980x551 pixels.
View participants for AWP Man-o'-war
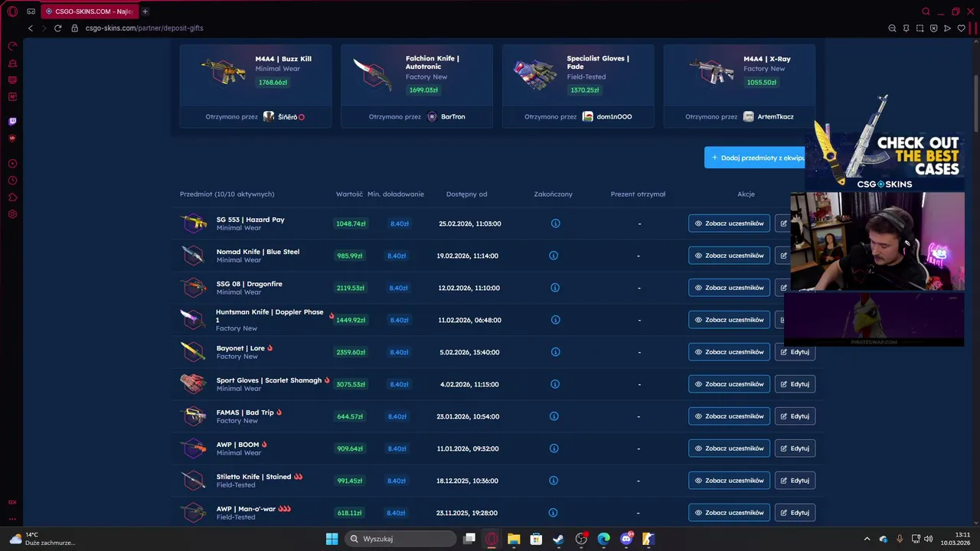pyautogui.click(x=729, y=513)
